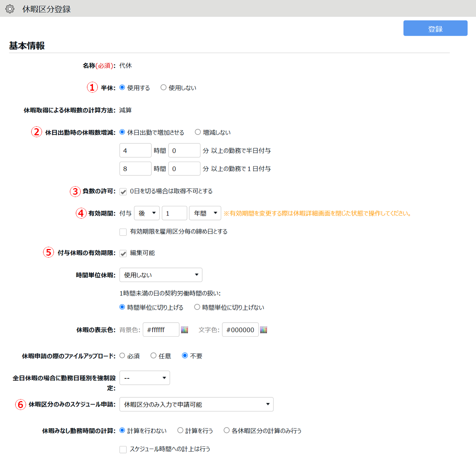Image resolution: width=476 pixels, height=459 pixels.
Task: Toggle the 編集可能 checkbox
Action: (x=123, y=253)
